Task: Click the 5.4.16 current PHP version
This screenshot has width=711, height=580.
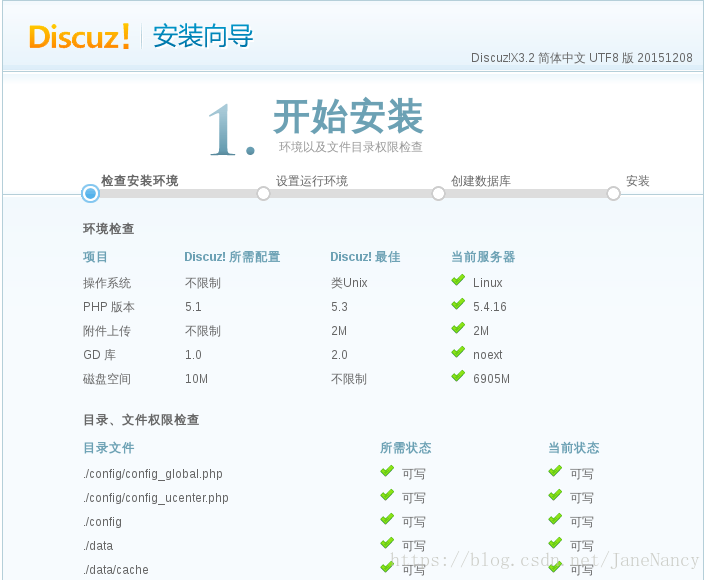Action: [x=490, y=307]
